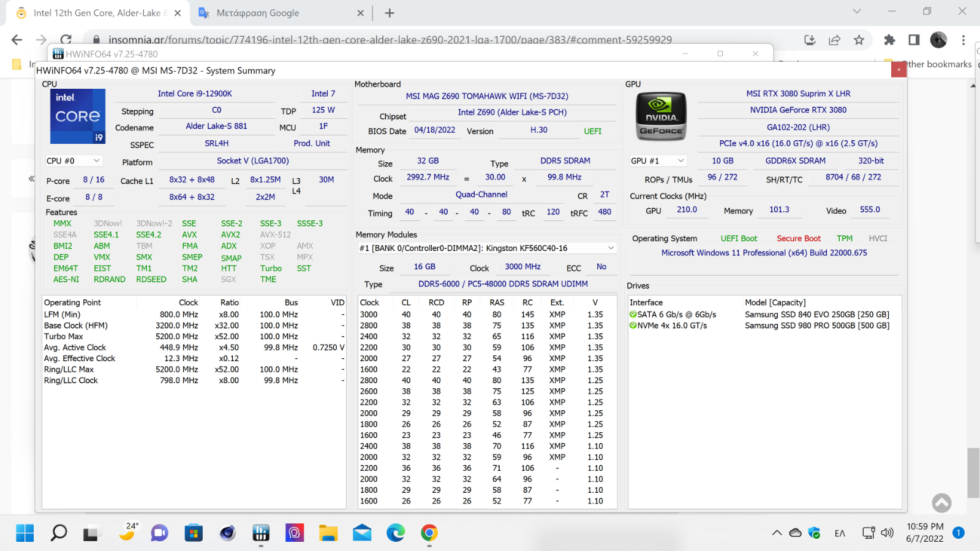The image size is (980, 551).
Task: Switch to the Intel 12th Gen Core tab
Action: (x=98, y=13)
